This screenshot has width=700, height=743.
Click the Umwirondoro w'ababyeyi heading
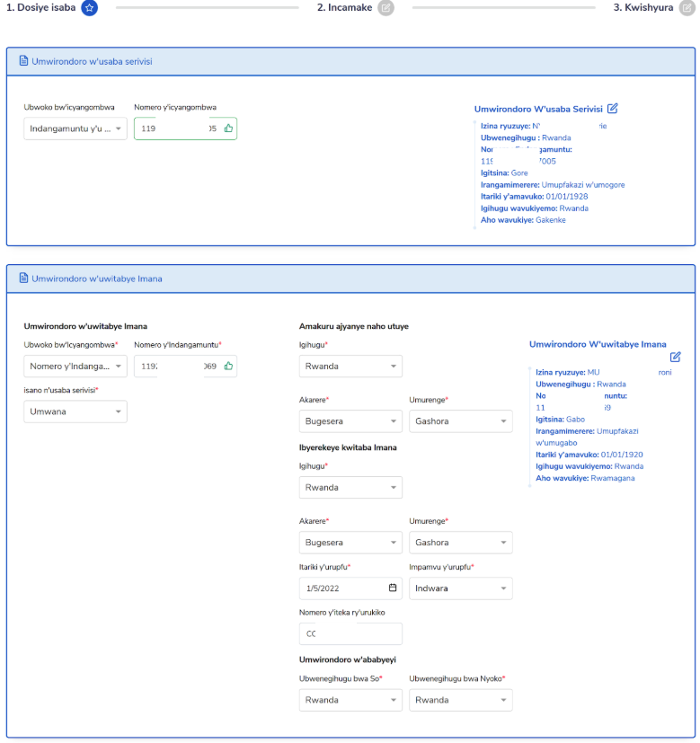348,659
